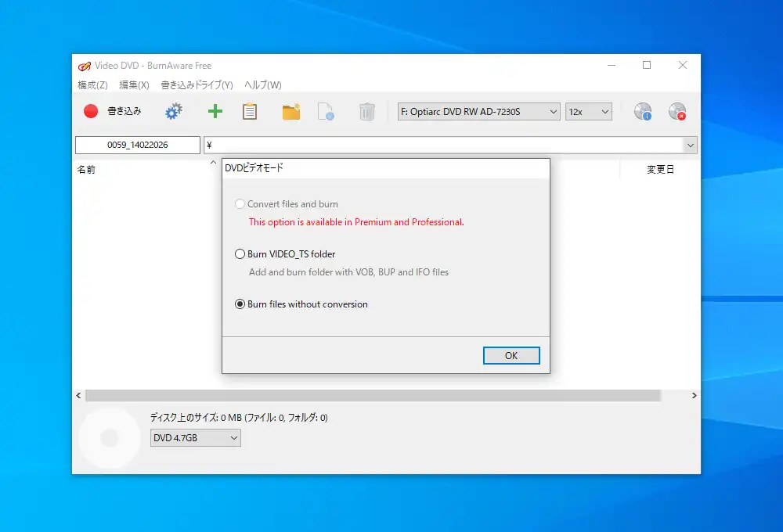
Task: Add files with green plus icon
Action: click(215, 112)
